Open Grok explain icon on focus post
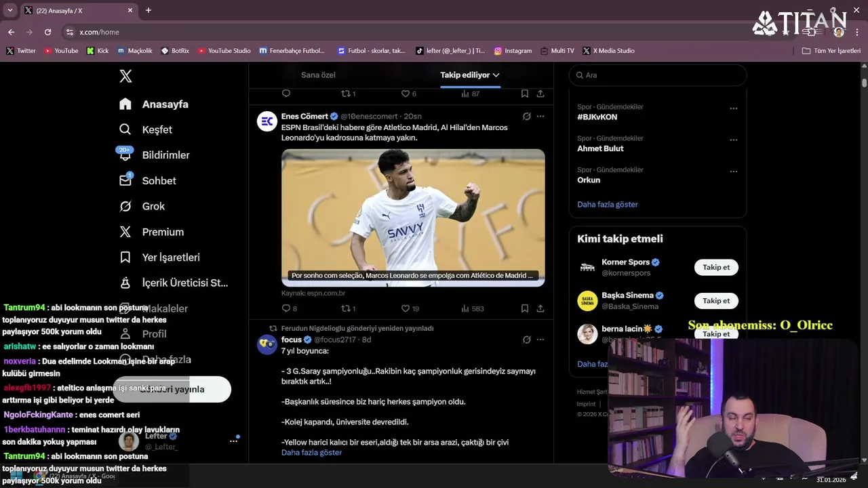This screenshot has height=488, width=868. click(x=526, y=340)
